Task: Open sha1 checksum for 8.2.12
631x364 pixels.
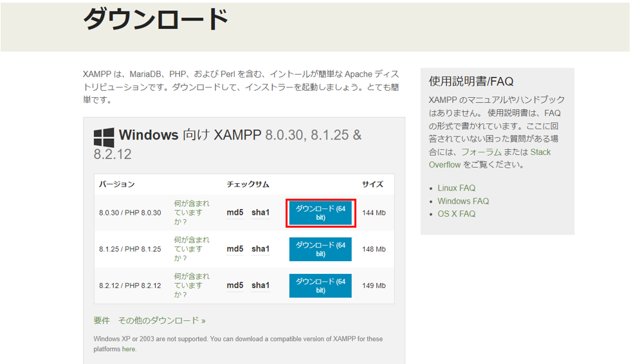Action: [261, 285]
